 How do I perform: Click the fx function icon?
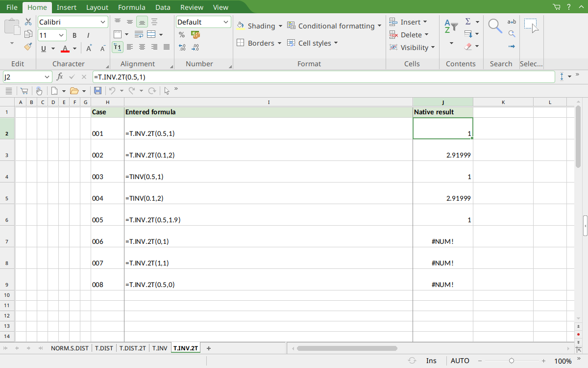pos(60,77)
